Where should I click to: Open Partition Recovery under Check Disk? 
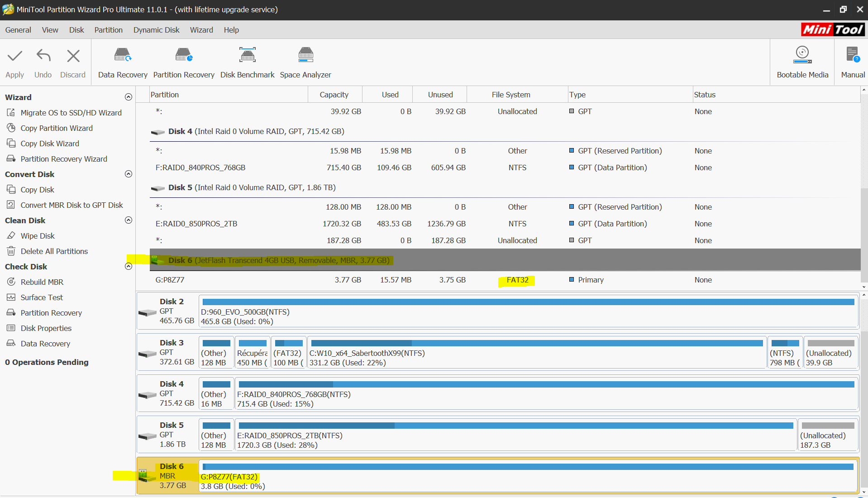point(51,313)
